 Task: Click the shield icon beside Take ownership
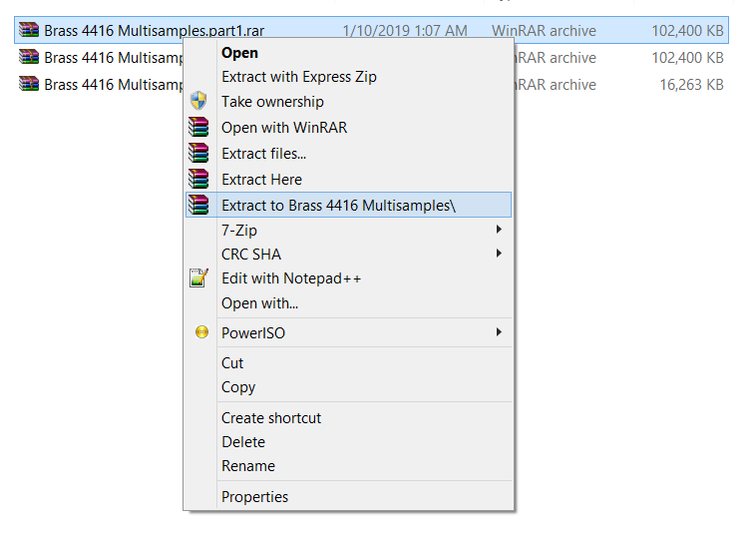[198, 102]
